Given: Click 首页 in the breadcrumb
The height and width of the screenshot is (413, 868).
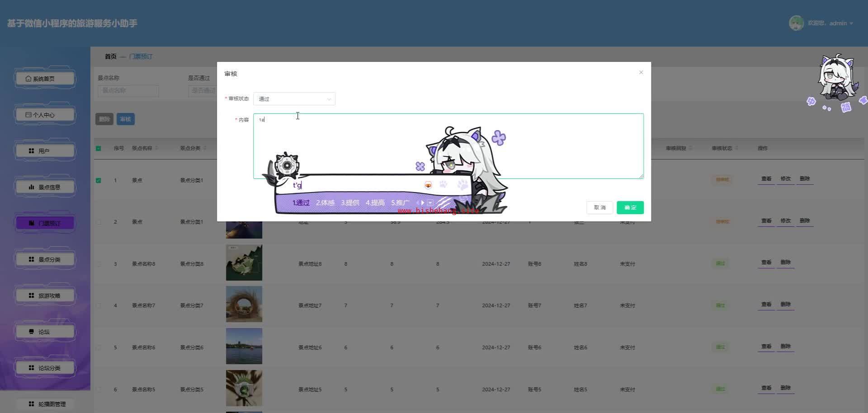Looking at the screenshot, I should click(x=111, y=56).
